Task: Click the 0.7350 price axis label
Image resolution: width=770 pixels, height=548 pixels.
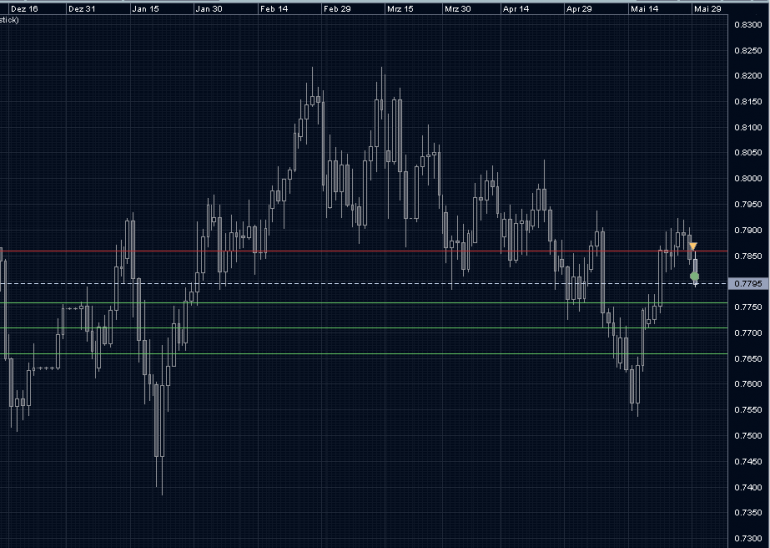Action: click(748, 513)
